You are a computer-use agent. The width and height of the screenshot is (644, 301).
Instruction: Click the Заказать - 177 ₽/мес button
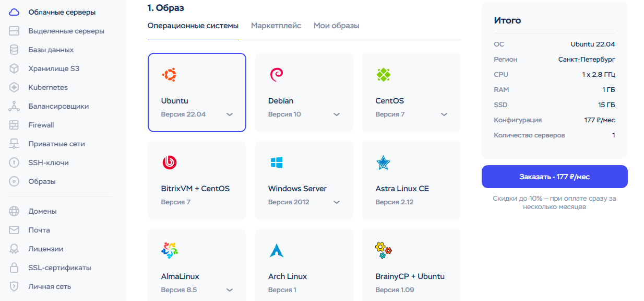pyautogui.click(x=554, y=177)
